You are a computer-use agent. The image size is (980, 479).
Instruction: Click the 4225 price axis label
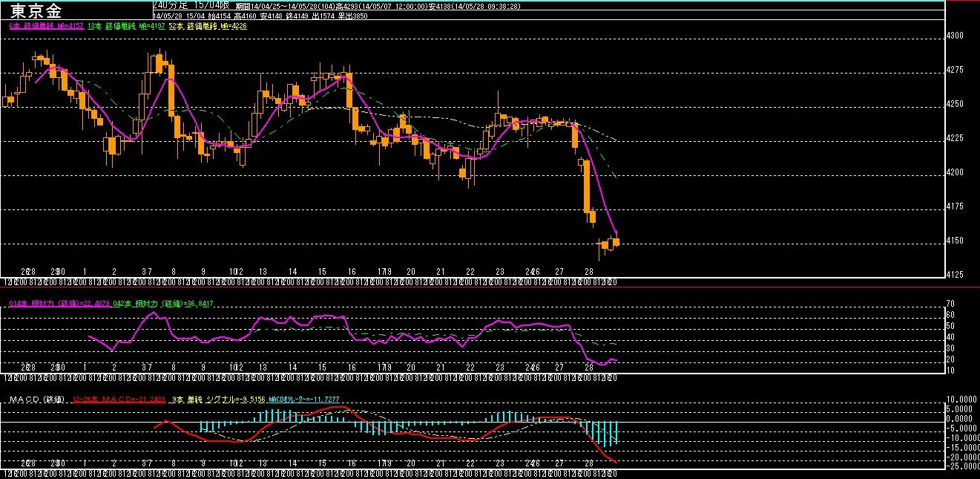coord(956,138)
